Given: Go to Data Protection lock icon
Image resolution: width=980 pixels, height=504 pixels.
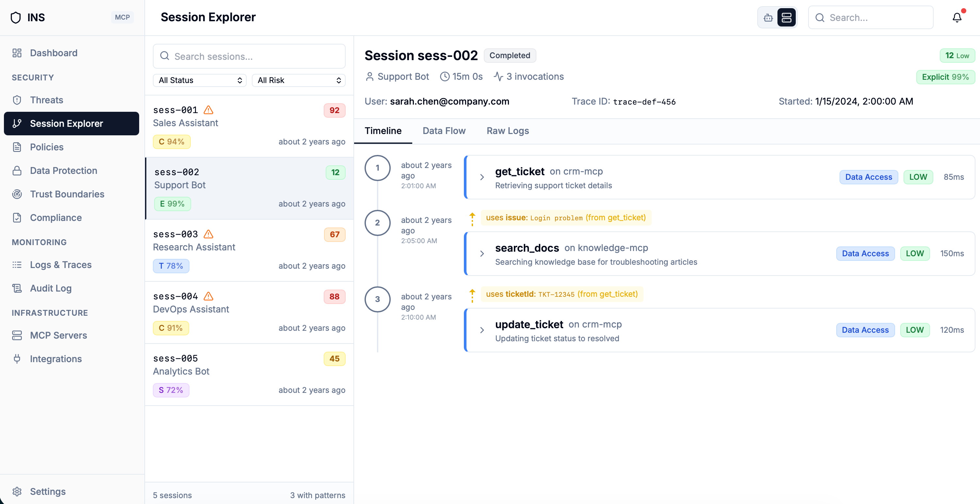Looking at the screenshot, I should pos(17,171).
